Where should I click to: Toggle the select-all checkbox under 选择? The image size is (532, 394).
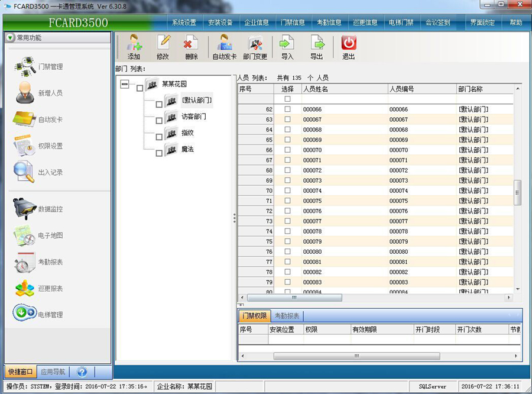pos(288,99)
